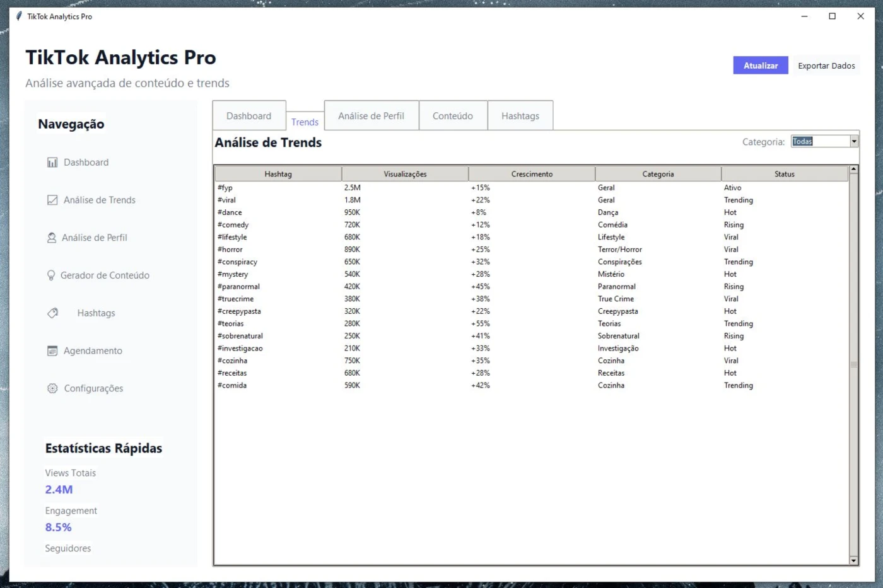
Task: Click the table scrollbar up arrow
Action: (x=854, y=170)
